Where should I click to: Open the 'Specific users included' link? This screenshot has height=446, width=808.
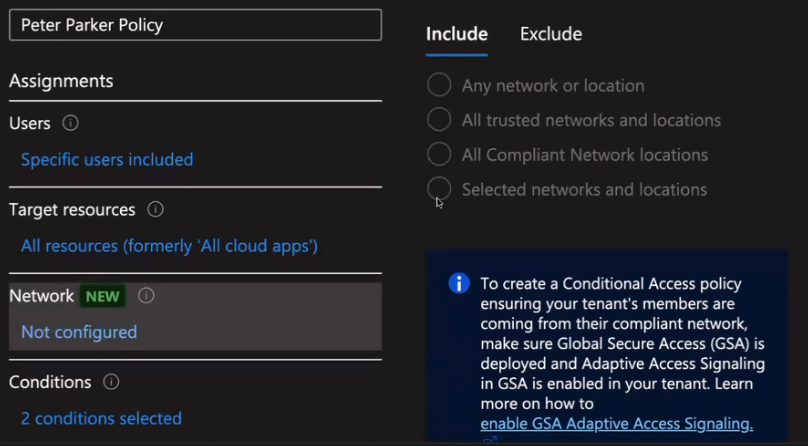tap(107, 159)
